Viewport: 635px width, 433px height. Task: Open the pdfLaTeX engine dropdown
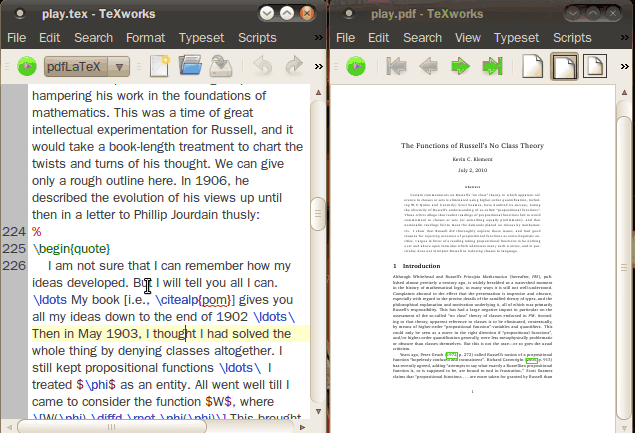pos(87,67)
